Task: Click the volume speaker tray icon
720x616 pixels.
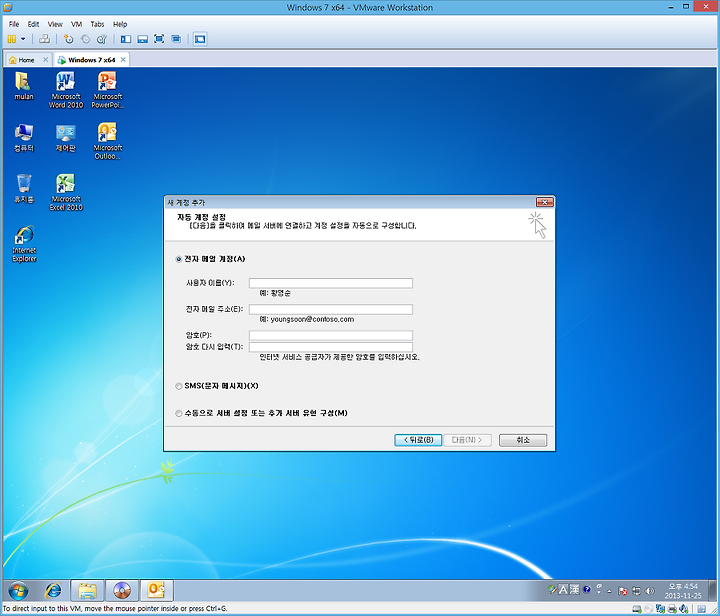Action: (x=650, y=591)
